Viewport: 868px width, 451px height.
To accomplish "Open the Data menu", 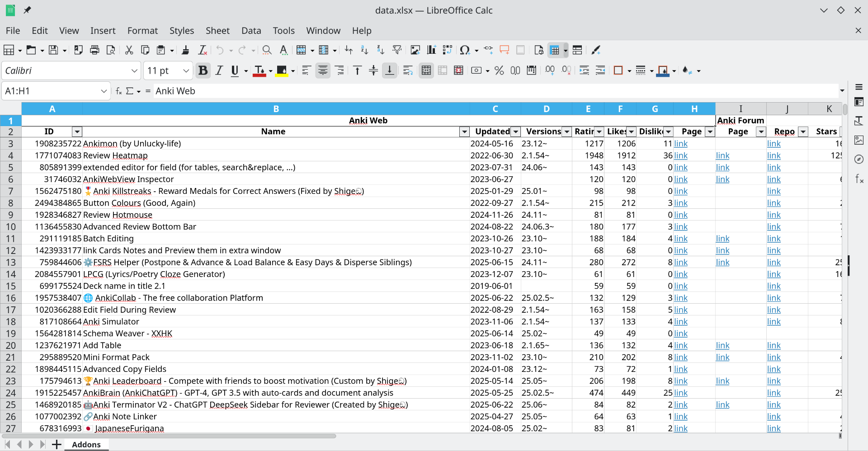I will click(251, 30).
